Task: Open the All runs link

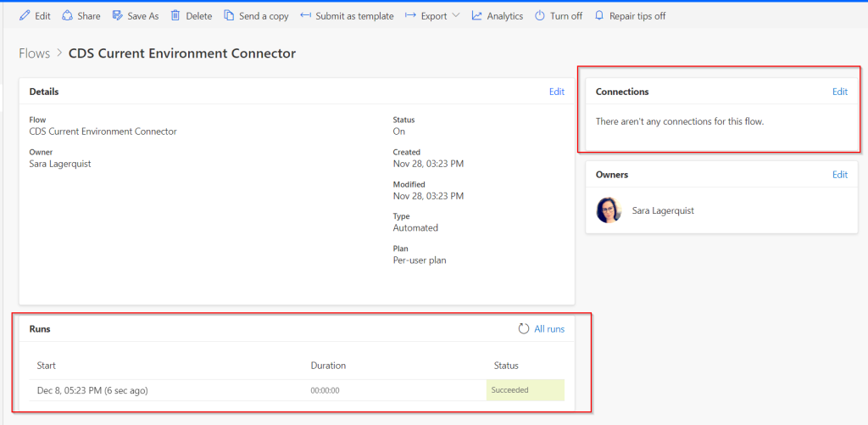Action: click(548, 328)
